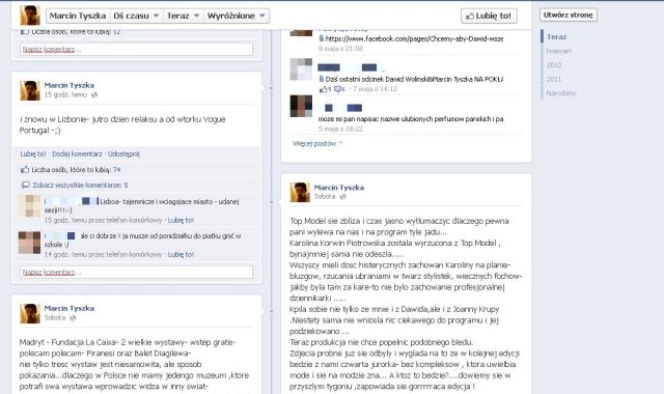The image size is (664, 394).
Task: Click the 15 godz. temu timestamp
Action: coord(66,94)
